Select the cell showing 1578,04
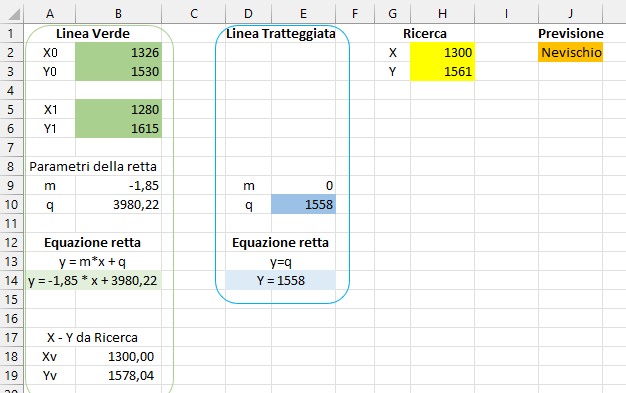 click(118, 375)
